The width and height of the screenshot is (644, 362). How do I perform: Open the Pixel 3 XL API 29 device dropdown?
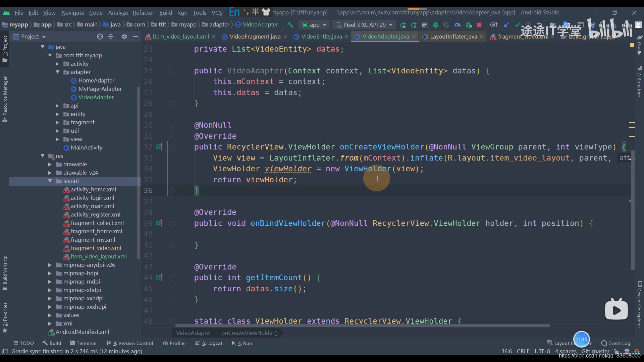point(365,25)
